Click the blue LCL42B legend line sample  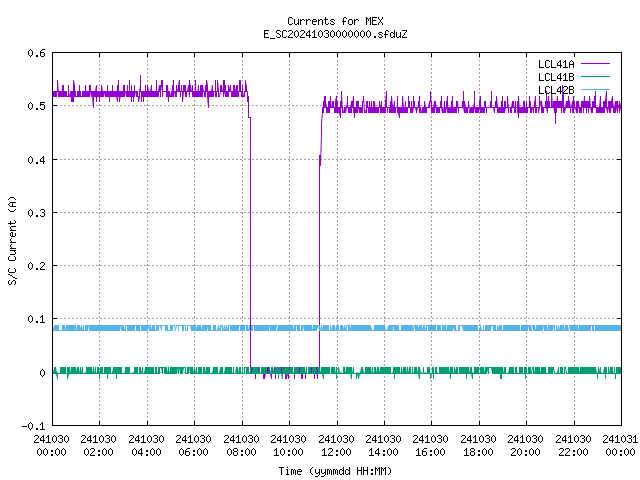click(x=595, y=89)
